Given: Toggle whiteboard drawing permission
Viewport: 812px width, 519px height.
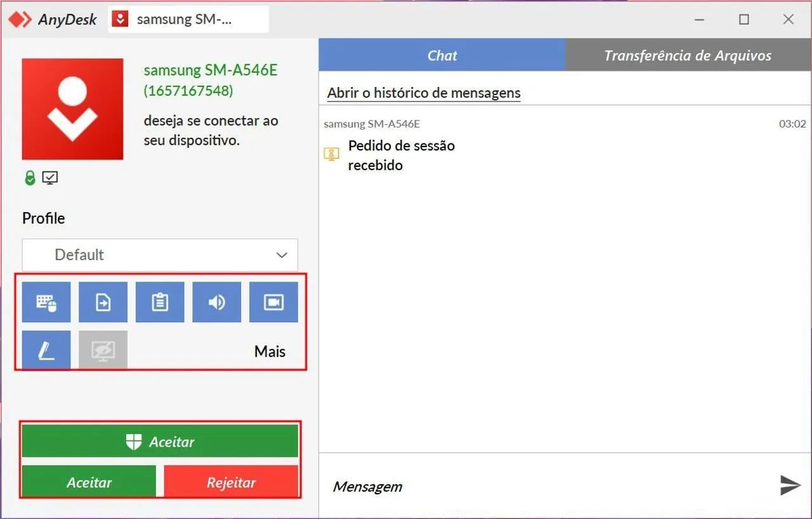Looking at the screenshot, I should click(x=46, y=350).
